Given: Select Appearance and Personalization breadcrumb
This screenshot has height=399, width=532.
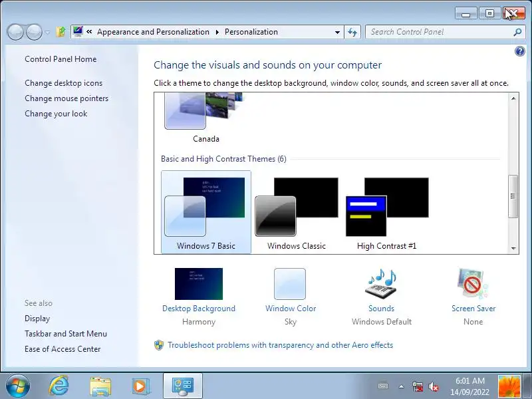Looking at the screenshot, I should [x=153, y=32].
